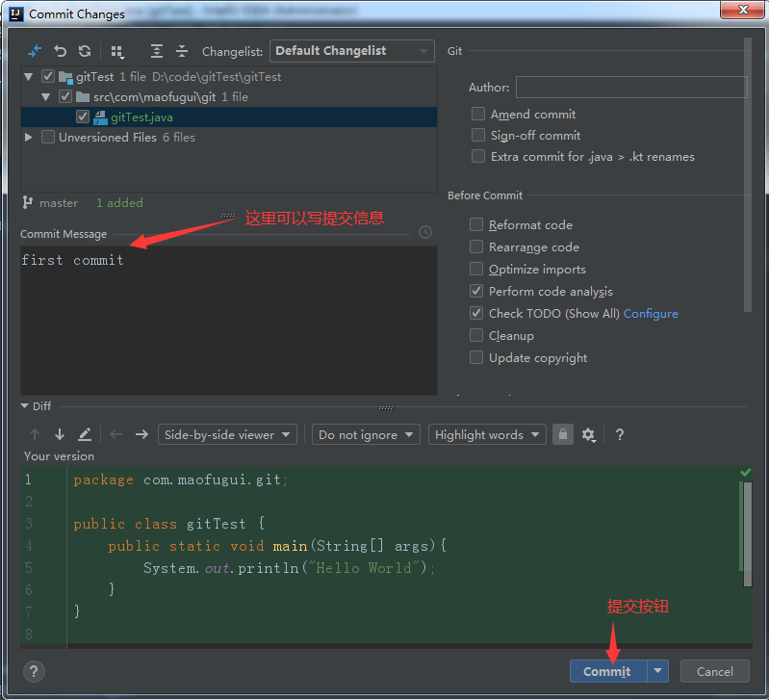Click the System.out.println code line
This screenshot has height=700, width=769.
[x=290, y=567]
